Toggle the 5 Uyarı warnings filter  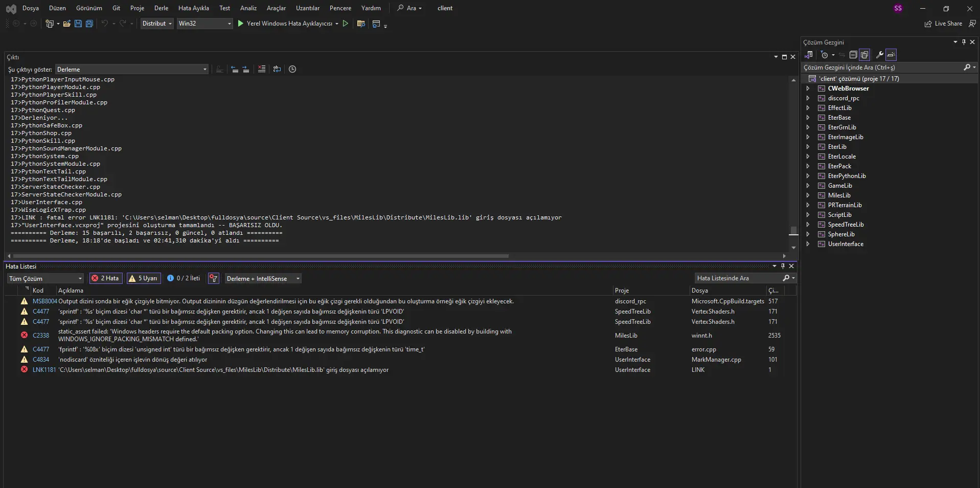144,278
